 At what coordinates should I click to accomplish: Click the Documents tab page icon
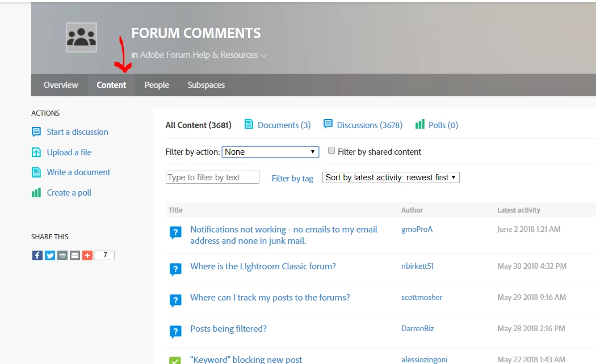(x=249, y=124)
